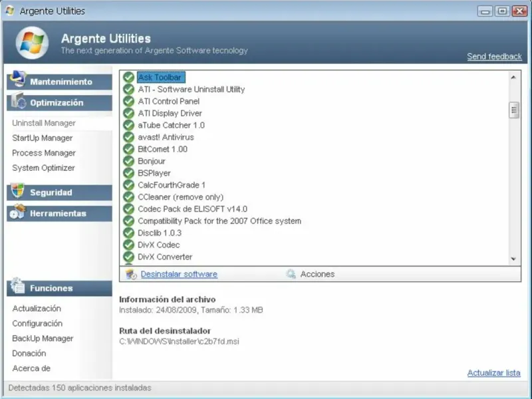532x399 pixels.
Task: Click the Mantenimiento computer icon
Action: [x=18, y=78]
